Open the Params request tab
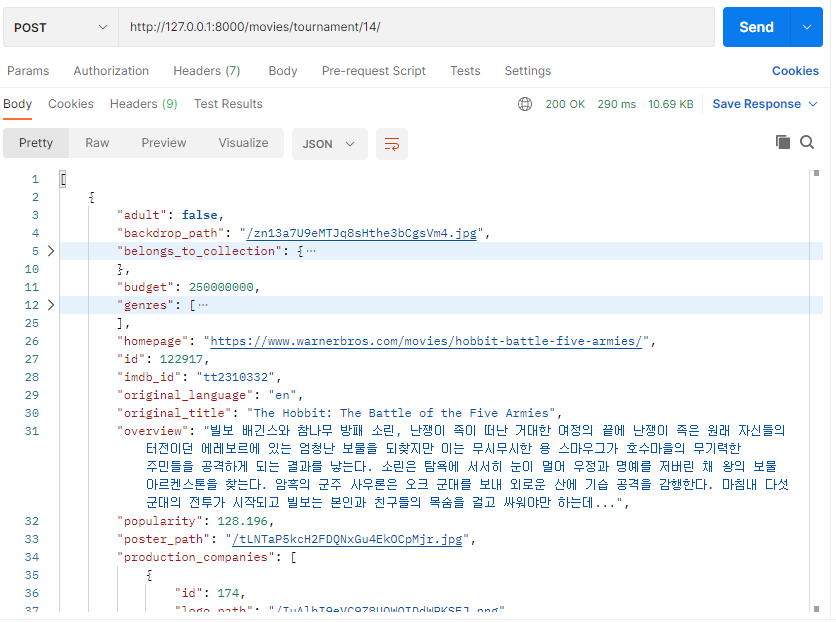Screen dimensions: 836x622 [x=28, y=71]
